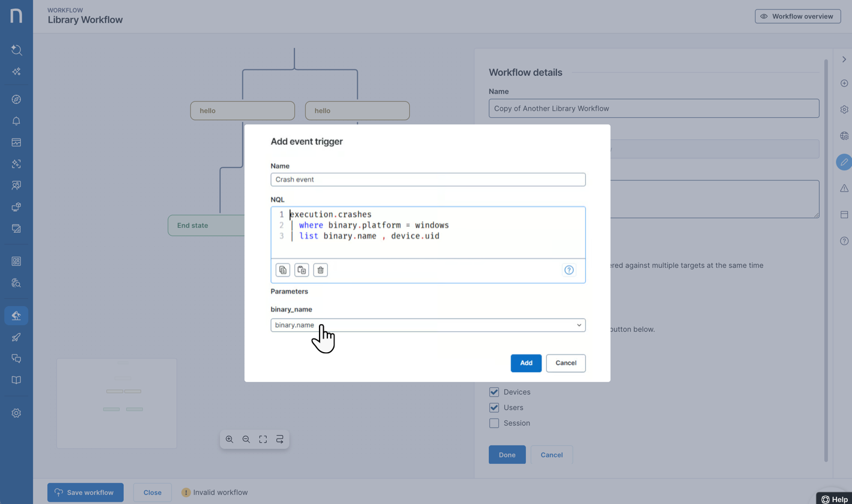The height and width of the screenshot is (504, 852).
Task: Click the Name field with Crash event
Action: point(428,179)
